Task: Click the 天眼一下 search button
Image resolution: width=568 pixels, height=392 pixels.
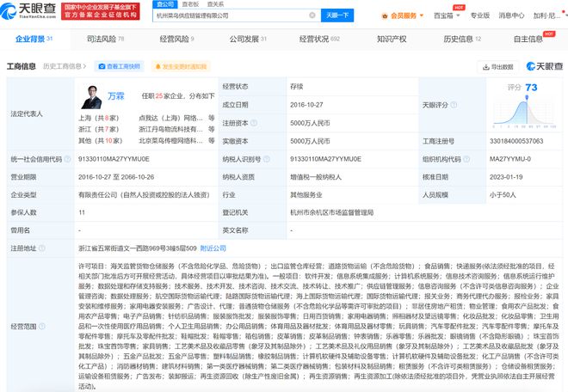Action: coord(337,15)
